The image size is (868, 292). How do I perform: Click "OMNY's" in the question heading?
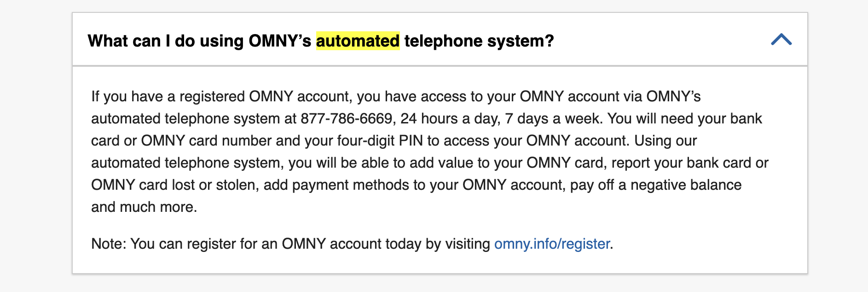pyautogui.click(x=280, y=41)
